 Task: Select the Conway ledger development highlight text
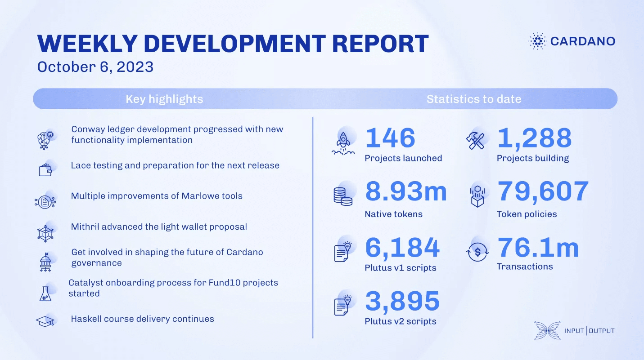[x=177, y=134]
